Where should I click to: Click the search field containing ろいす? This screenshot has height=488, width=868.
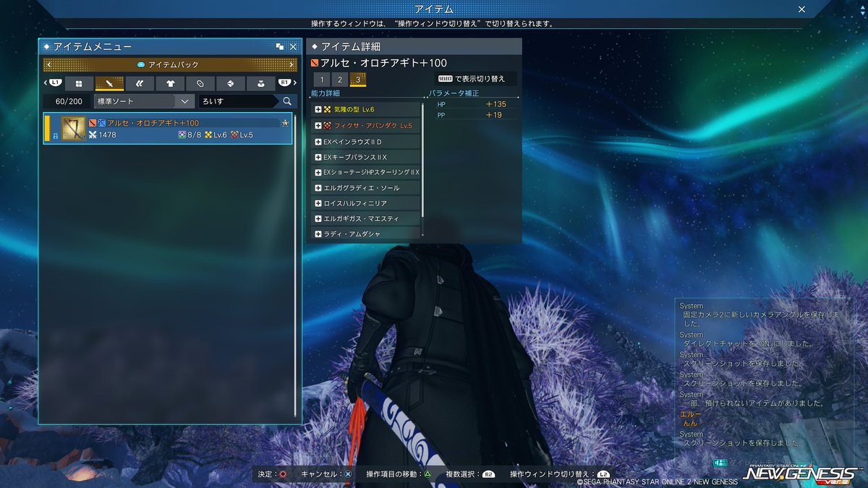[x=237, y=102]
